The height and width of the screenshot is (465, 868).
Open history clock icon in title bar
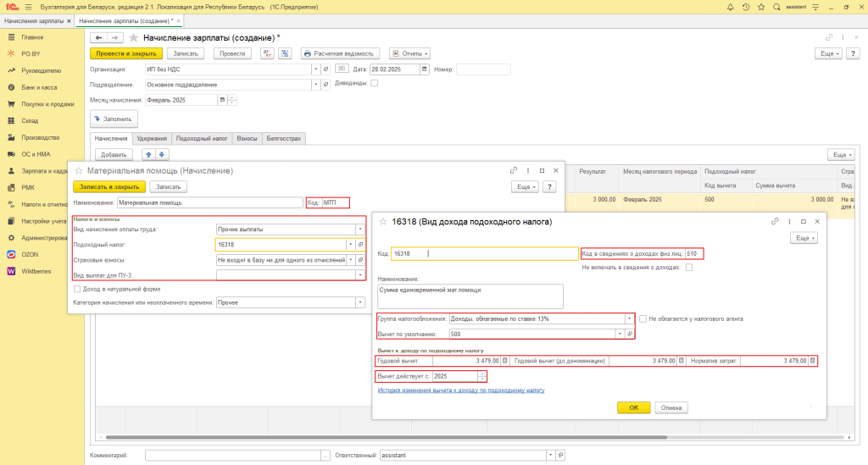[x=746, y=7]
